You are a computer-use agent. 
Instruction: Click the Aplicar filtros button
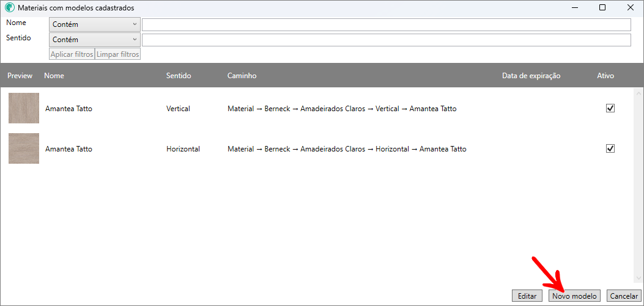(x=72, y=54)
